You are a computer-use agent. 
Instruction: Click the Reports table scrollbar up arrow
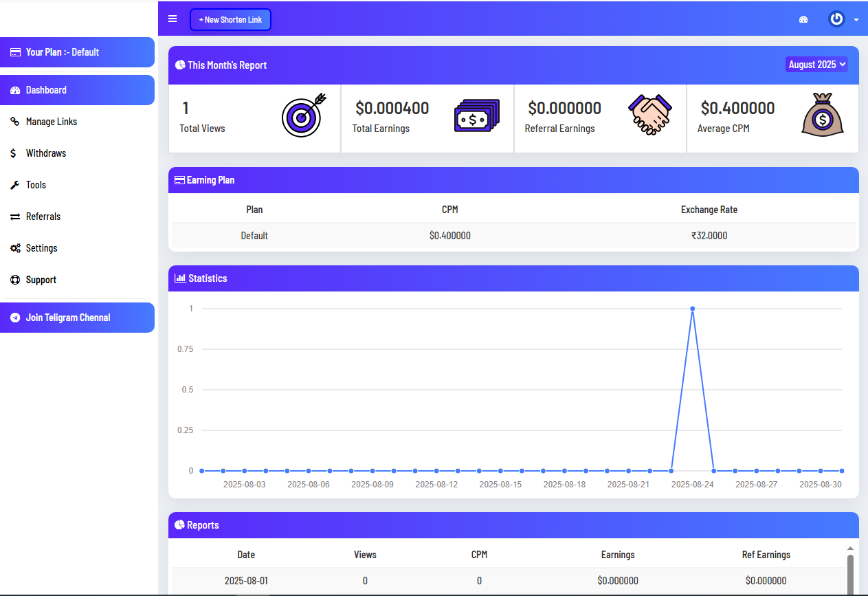coord(850,548)
